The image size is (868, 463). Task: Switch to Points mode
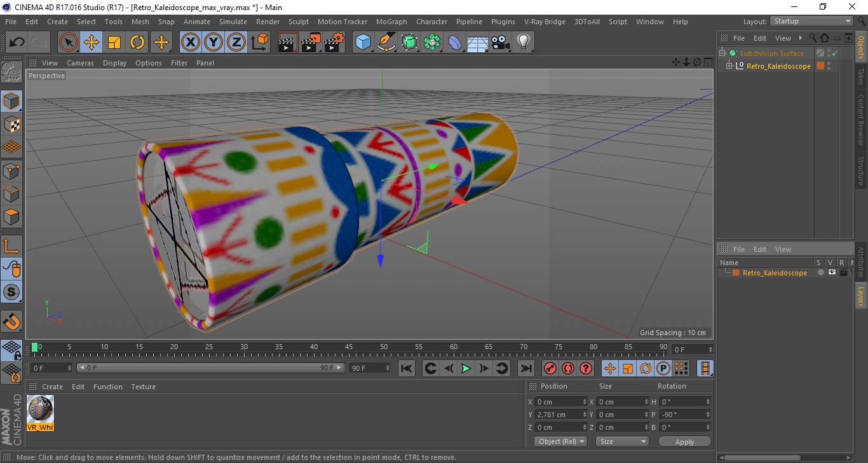pyautogui.click(x=11, y=170)
